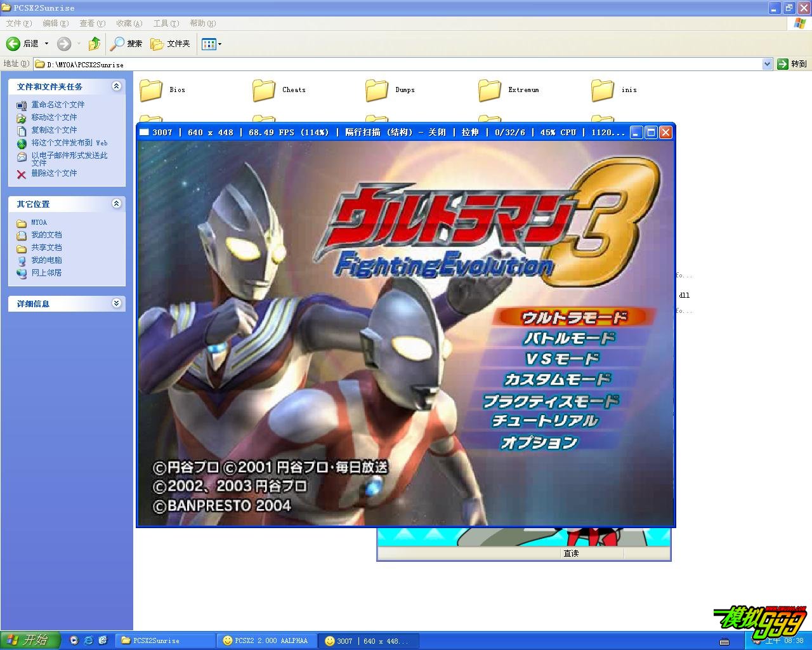Go up one folder level
The width and height of the screenshot is (812, 650).
click(x=95, y=44)
